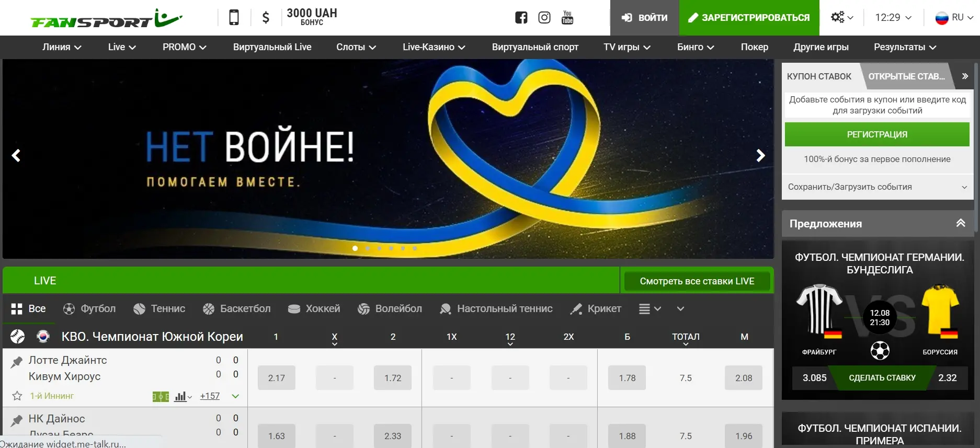Select the first carousel slide dot
980x448 pixels.
tap(355, 248)
